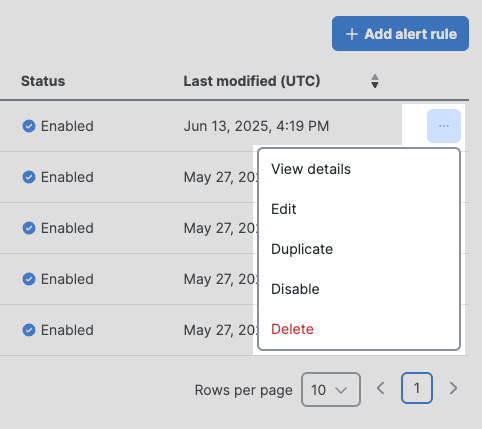The width and height of the screenshot is (482, 429).
Task: Select page number 1 button
Action: 417,388
